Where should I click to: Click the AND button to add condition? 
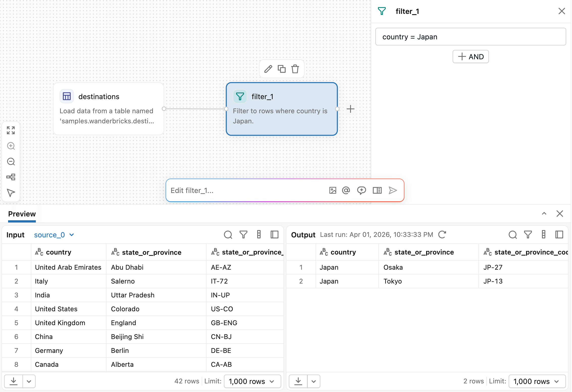click(471, 57)
